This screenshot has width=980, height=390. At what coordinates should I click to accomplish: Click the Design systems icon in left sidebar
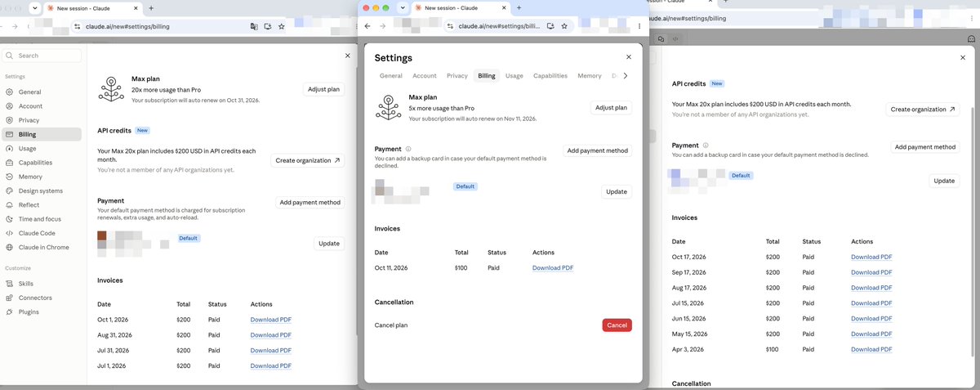[10, 191]
